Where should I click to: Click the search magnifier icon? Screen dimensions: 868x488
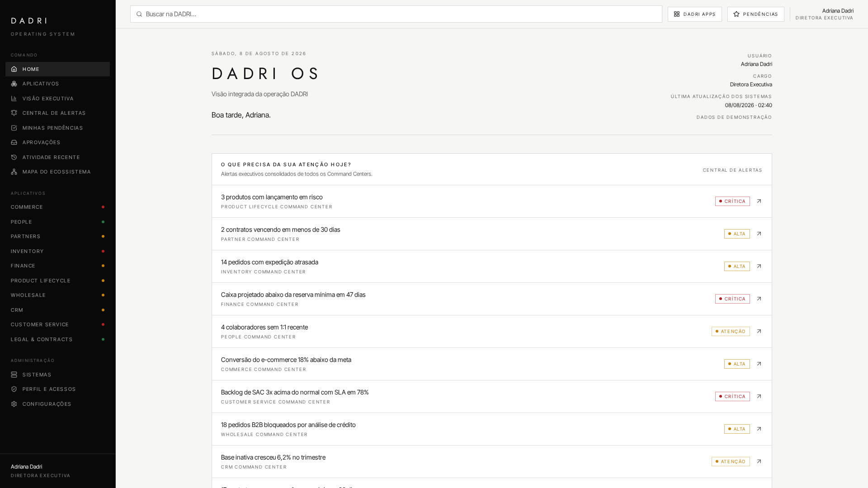[139, 14]
